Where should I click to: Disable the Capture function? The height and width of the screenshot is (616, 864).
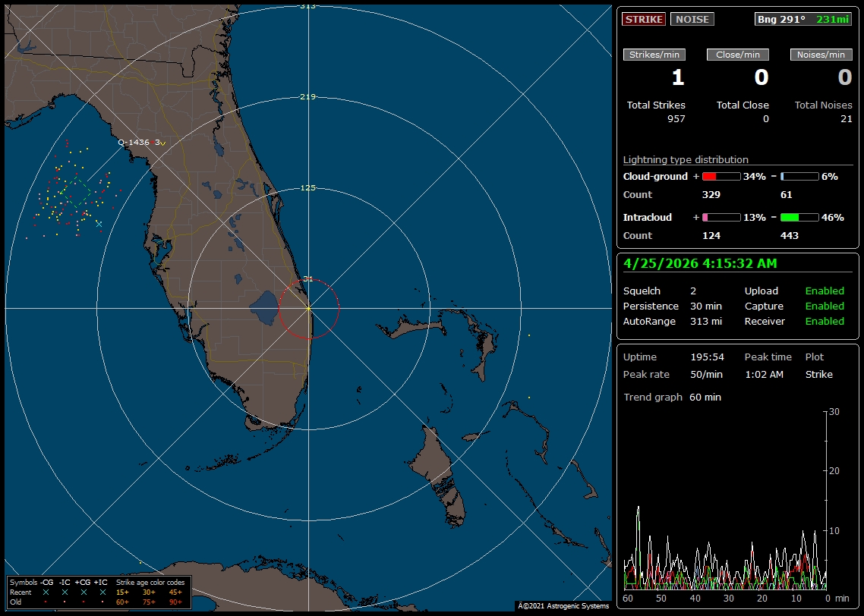point(825,306)
